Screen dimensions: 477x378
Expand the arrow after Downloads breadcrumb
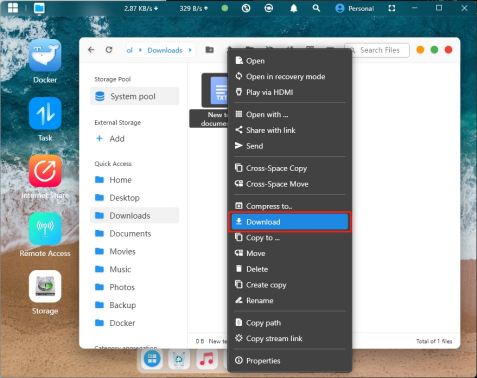190,50
